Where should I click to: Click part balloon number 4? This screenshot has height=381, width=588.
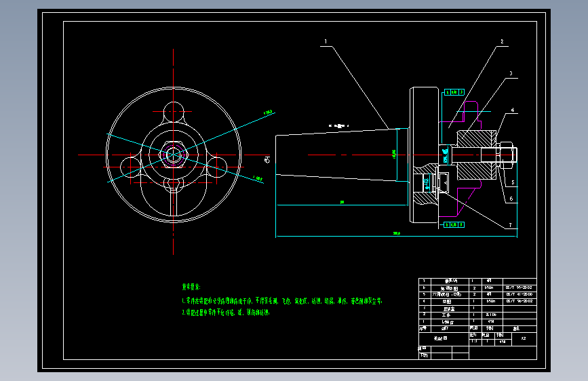[x=512, y=111]
